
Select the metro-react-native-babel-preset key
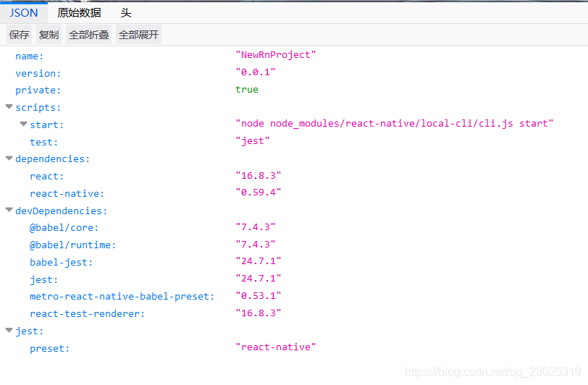(x=122, y=296)
